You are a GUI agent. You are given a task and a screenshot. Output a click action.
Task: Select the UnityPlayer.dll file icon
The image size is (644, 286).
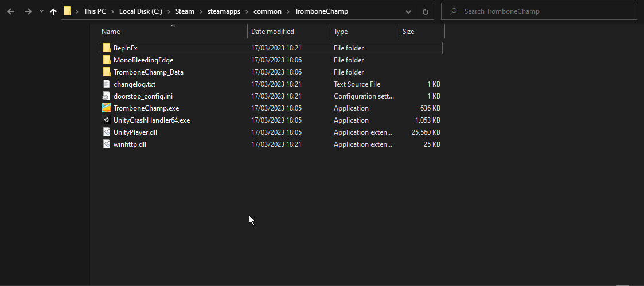[x=107, y=132]
